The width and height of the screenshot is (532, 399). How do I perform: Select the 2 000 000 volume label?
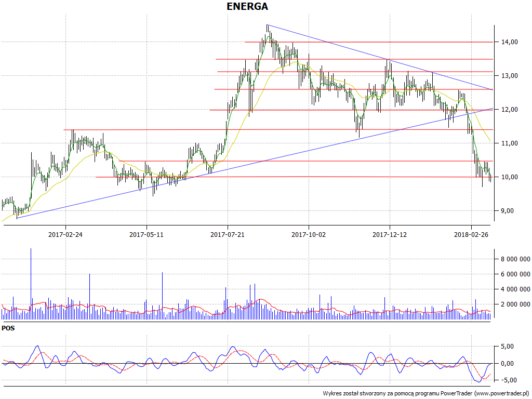516,304
